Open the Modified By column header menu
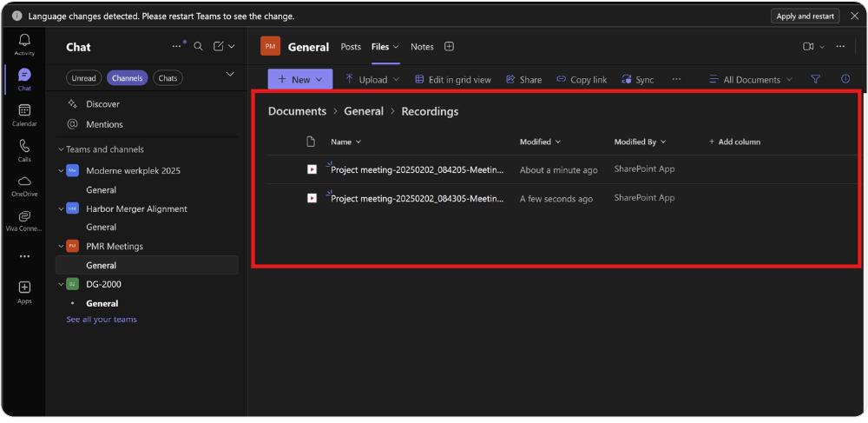The image size is (868, 423). (640, 142)
